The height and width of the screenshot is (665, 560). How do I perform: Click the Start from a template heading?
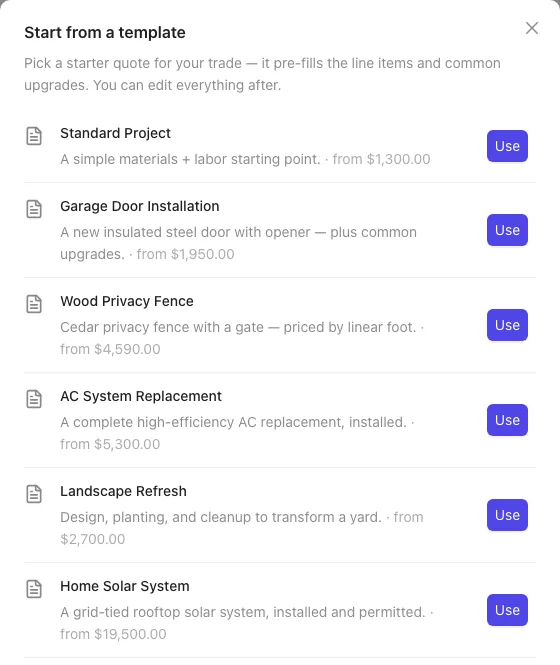tap(105, 32)
